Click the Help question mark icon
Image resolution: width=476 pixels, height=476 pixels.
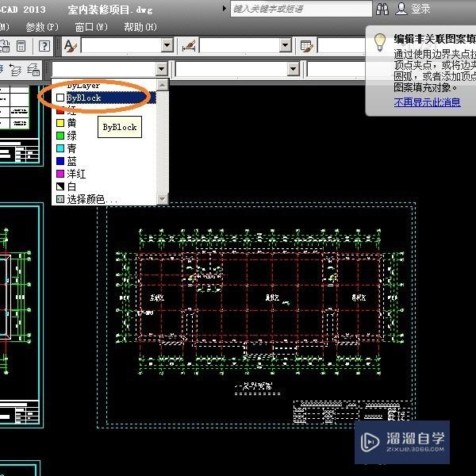coord(44,46)
